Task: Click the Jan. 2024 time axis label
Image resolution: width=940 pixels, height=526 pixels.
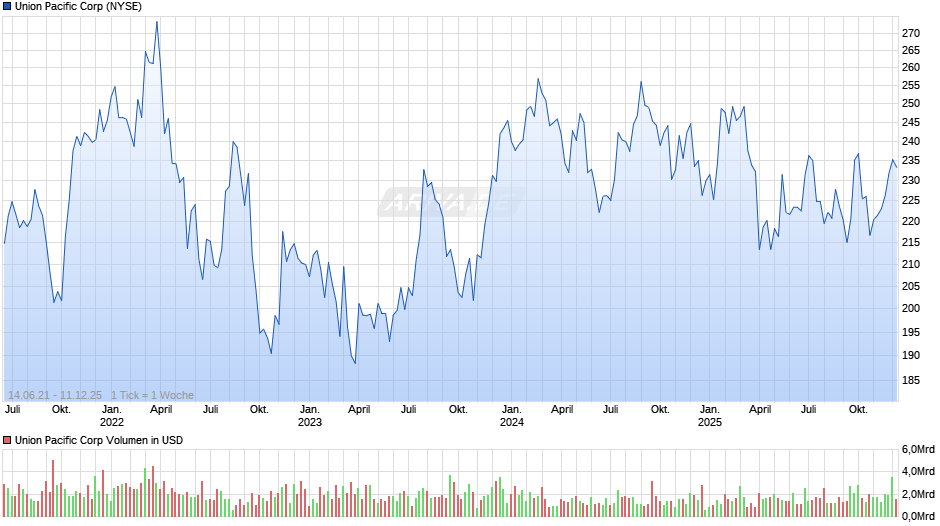Action: [511, 416]
